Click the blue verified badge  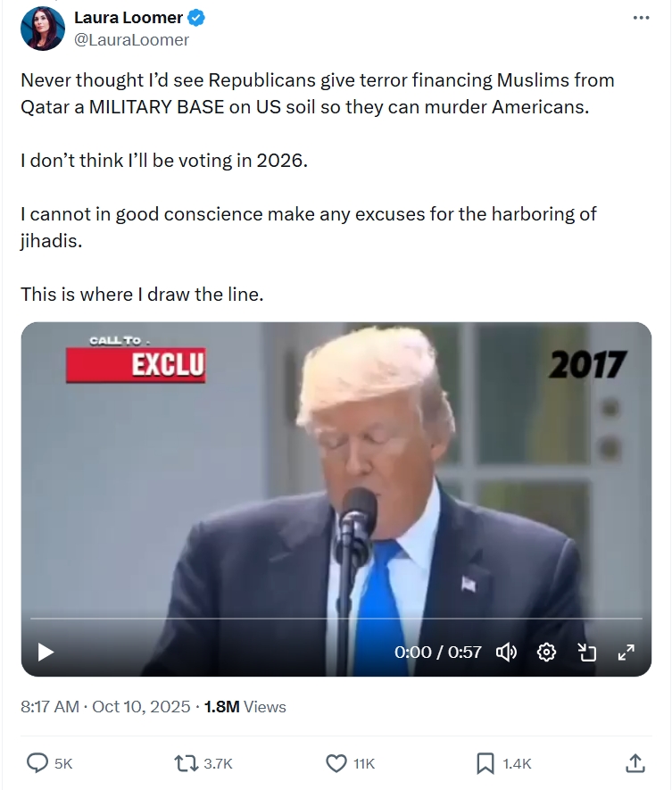196,18
